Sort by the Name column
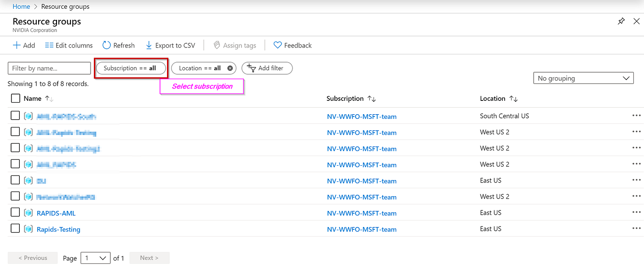644x268 pixels. pyautogui.click(x=39, y=99)
